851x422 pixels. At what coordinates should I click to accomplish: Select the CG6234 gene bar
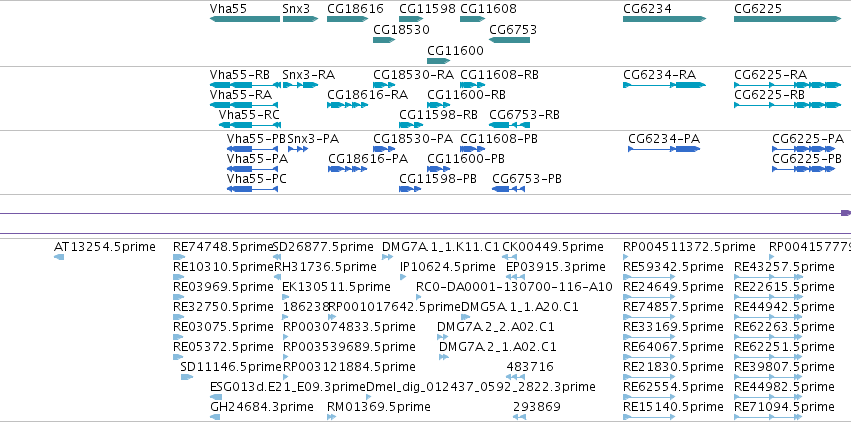[664, 19]
